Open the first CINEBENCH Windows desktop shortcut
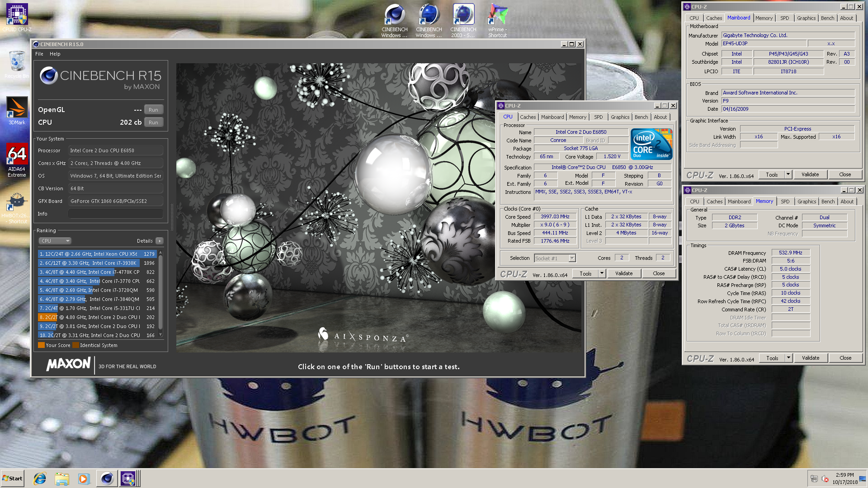 394,20
